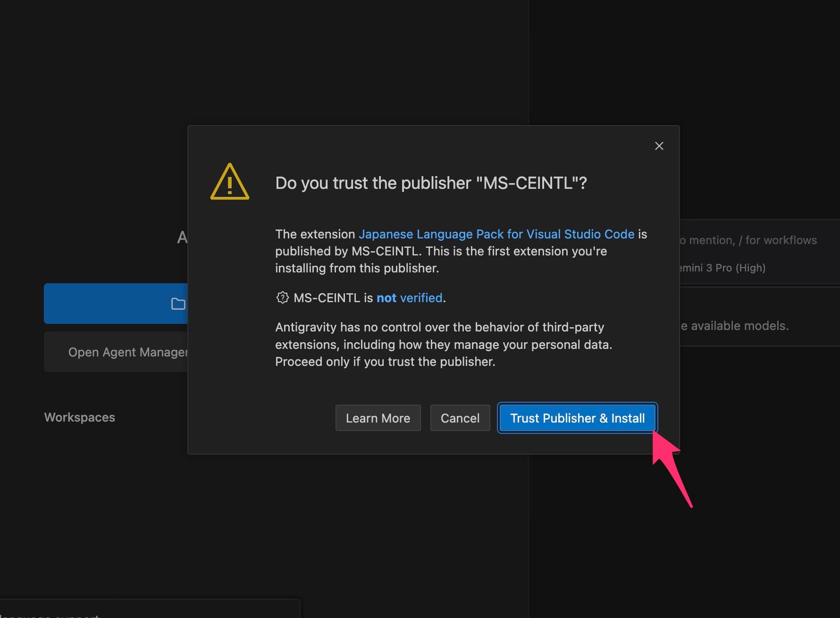Open Agent Manager from the start page
840x618 pixels.
(127, 352)
